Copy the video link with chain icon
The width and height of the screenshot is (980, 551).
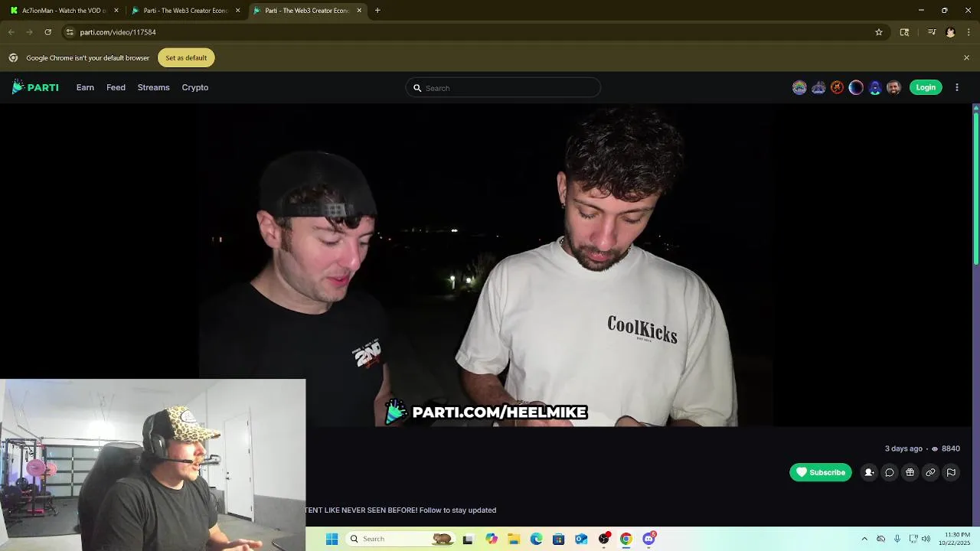click(930, 472)
